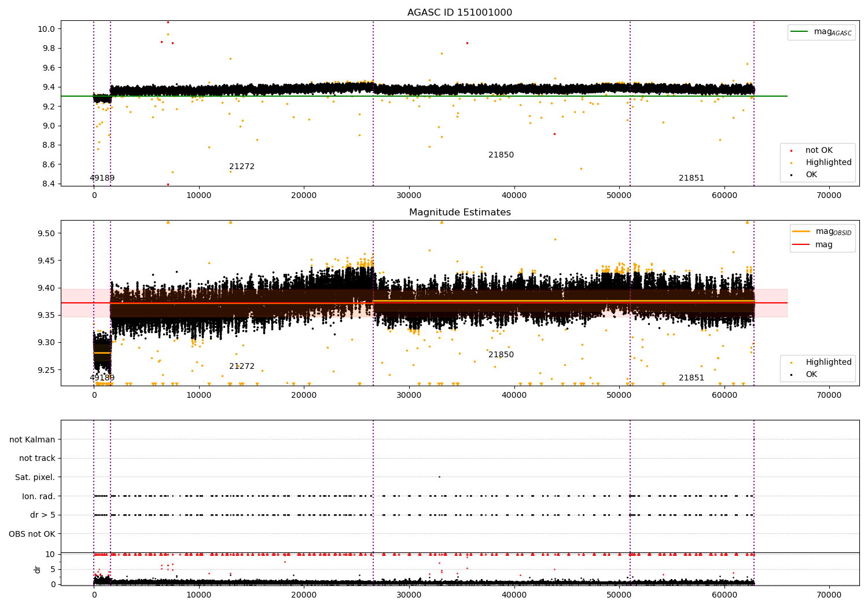Click 'OK' in the Magnitude Estimates legend
This screenshot has width=868, height=608.
point(811,375)
